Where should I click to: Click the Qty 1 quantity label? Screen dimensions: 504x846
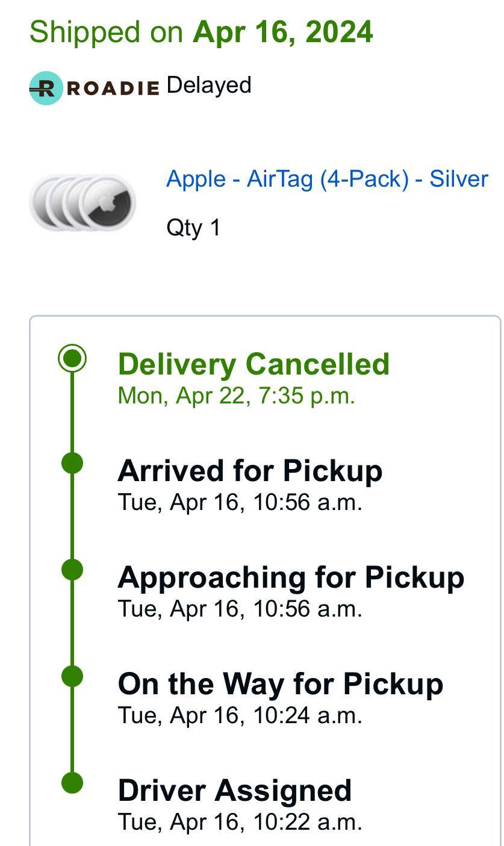coord(193,228)
